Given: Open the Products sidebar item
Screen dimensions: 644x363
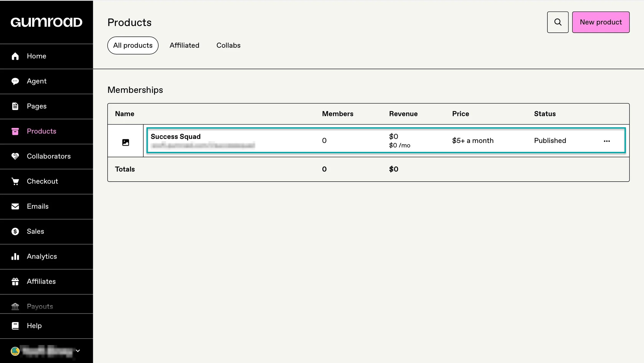Looking at the screenshot, I should [x=46, y=131].
